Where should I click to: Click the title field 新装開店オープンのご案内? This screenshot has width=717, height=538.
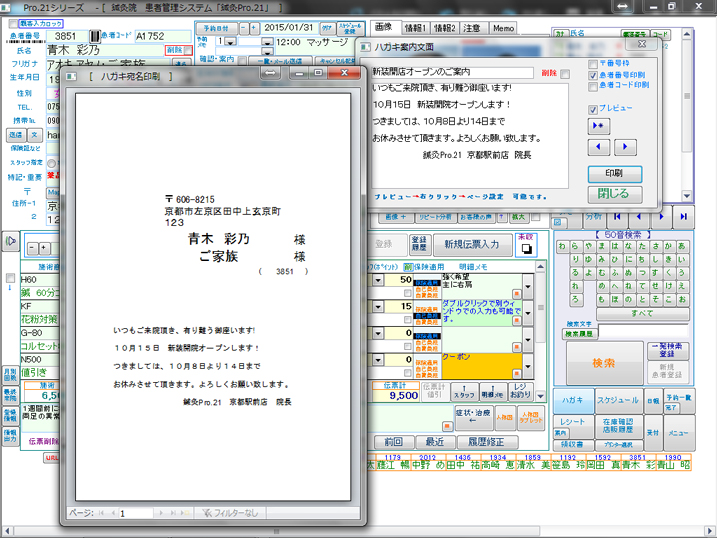click(x=452, y=72)
